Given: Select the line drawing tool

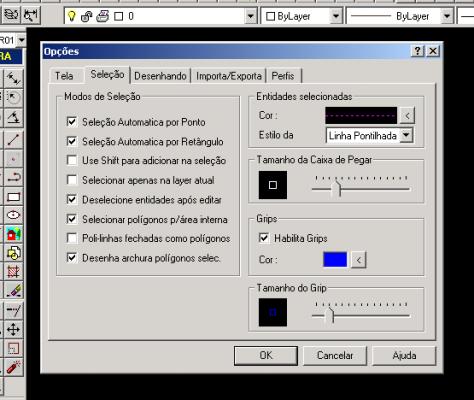Looking at the screenshot, I should pos(13,140).
